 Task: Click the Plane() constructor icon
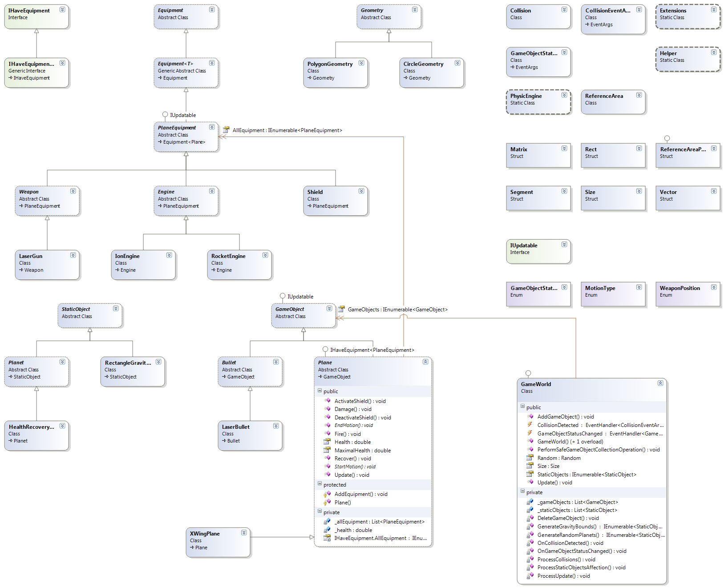pyautogui.click(x=327, y=502)
